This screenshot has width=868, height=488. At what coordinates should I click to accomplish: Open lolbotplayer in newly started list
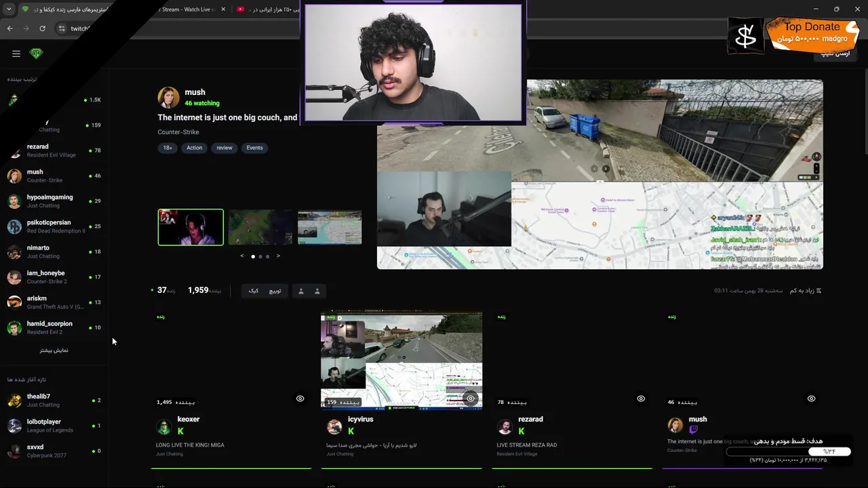tap(54, 426)
